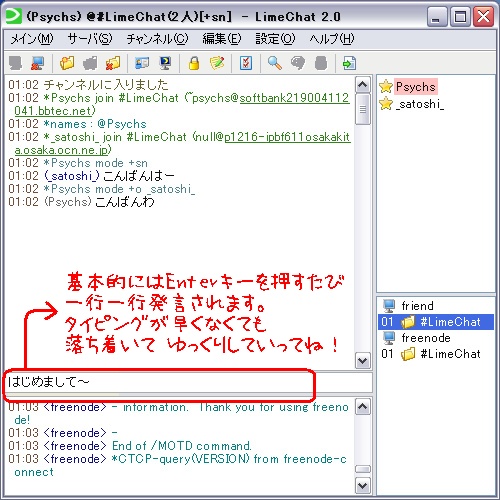
Task: Select #LimeChat channel under freenode
Action: point(450,354)
